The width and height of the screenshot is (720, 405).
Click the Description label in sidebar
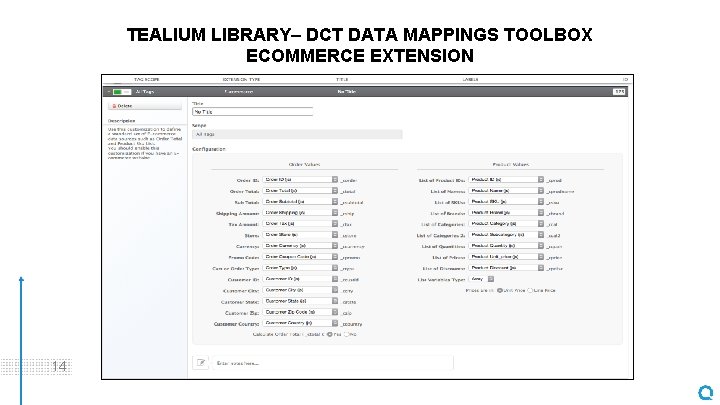click(122, 121)
